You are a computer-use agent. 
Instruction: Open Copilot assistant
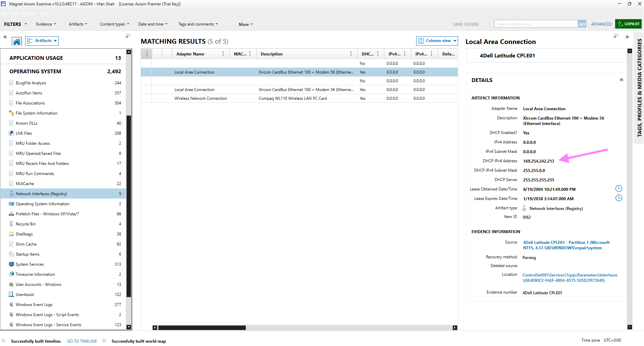tap(628, 24)
